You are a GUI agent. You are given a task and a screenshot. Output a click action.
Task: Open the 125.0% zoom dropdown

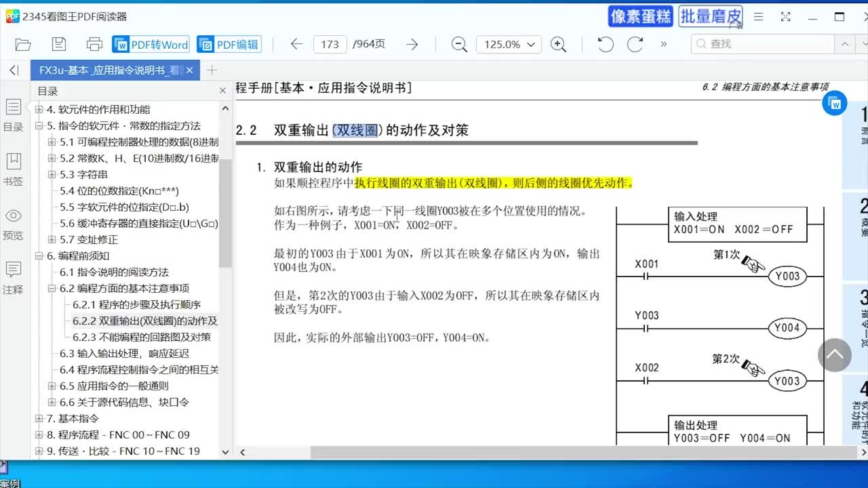(509, 45)
